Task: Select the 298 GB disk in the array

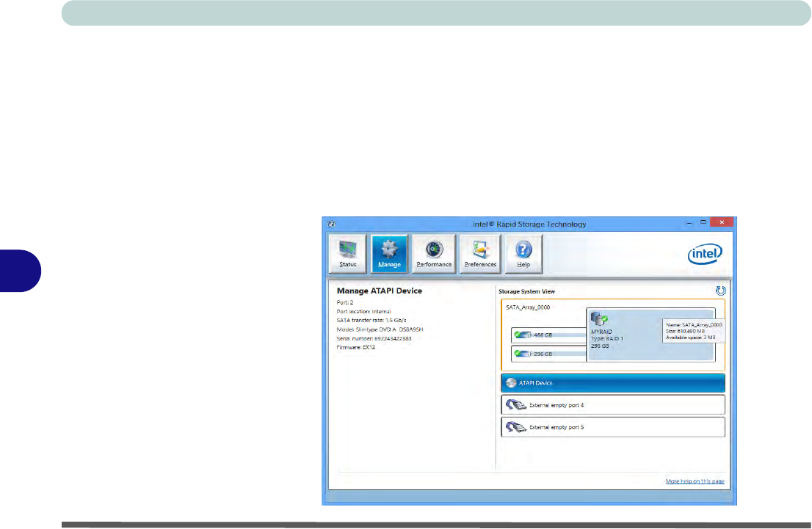Action: (x=548, y=354)
